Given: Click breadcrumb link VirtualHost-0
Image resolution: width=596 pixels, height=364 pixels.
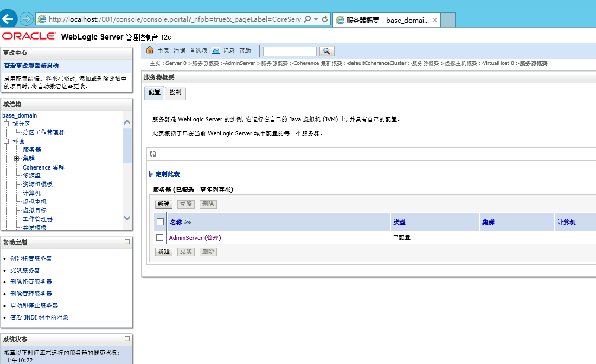Looking at the screenshot, I should tap(498, 63).
